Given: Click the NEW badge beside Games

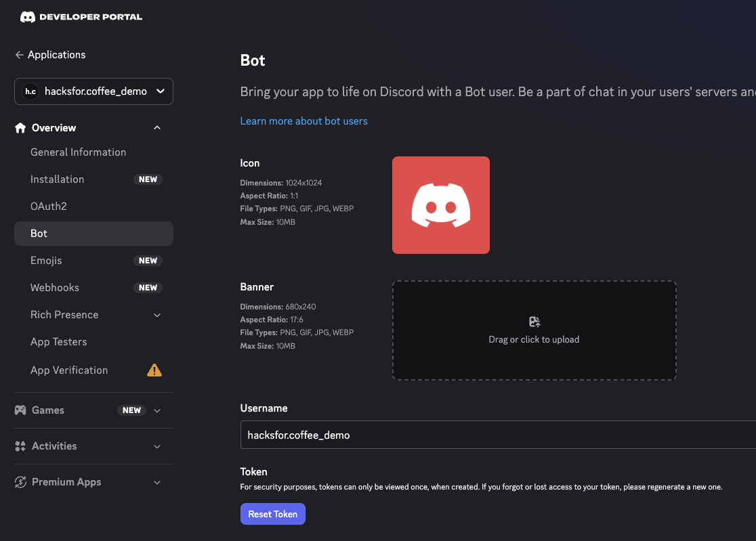Looking at the screenshot, I should coord(131,410).
